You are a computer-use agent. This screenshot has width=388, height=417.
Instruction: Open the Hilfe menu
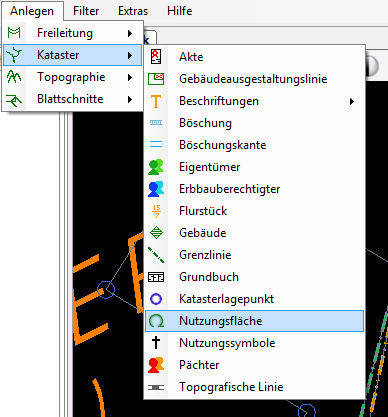(180, 11)
